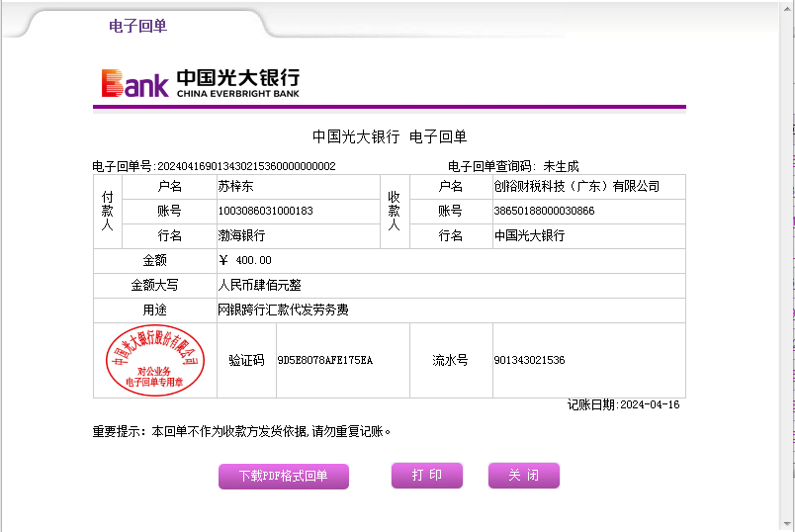Click the red electronic receipt stamp seal
Viewport: 795px width, 532px height.
155,361
